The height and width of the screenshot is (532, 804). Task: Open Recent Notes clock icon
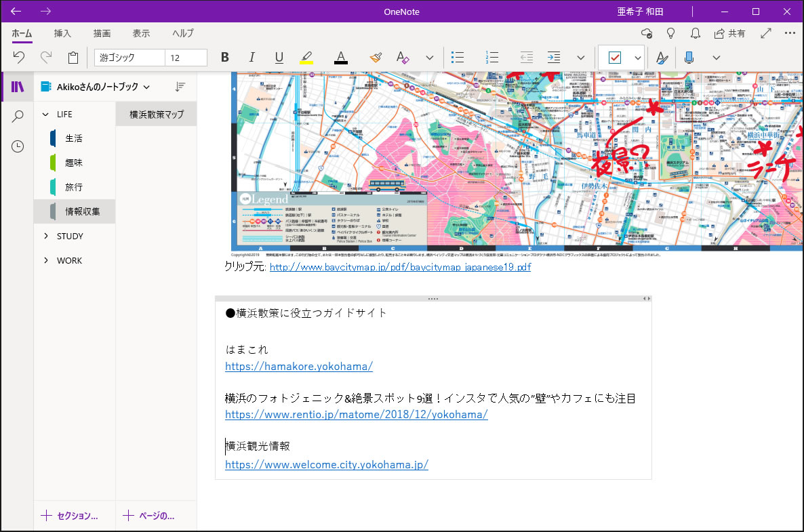coord(18,146)
